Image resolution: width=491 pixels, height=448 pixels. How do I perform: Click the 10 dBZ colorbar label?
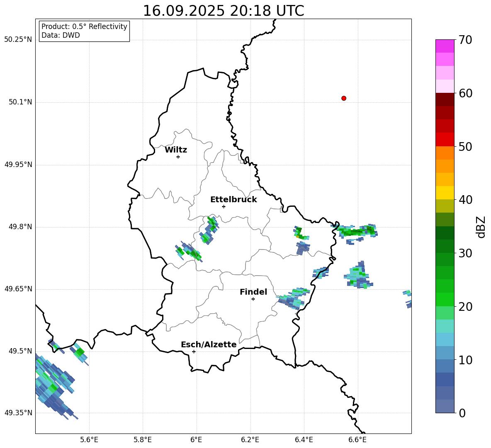point(465,360)
